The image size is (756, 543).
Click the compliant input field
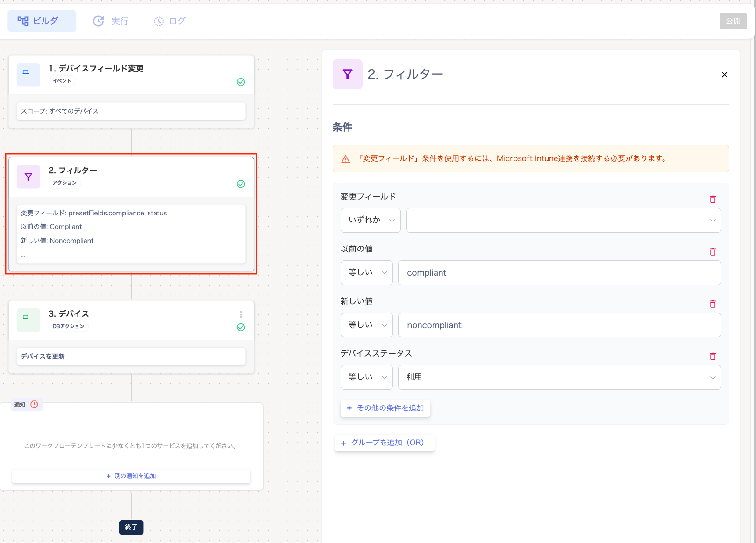click(x=560, y=272)
